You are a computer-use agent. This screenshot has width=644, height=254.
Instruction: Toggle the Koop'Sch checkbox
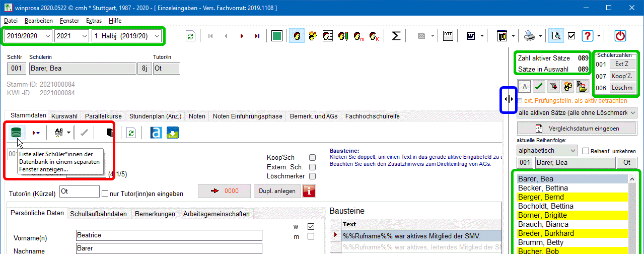(x=312, y=157)
